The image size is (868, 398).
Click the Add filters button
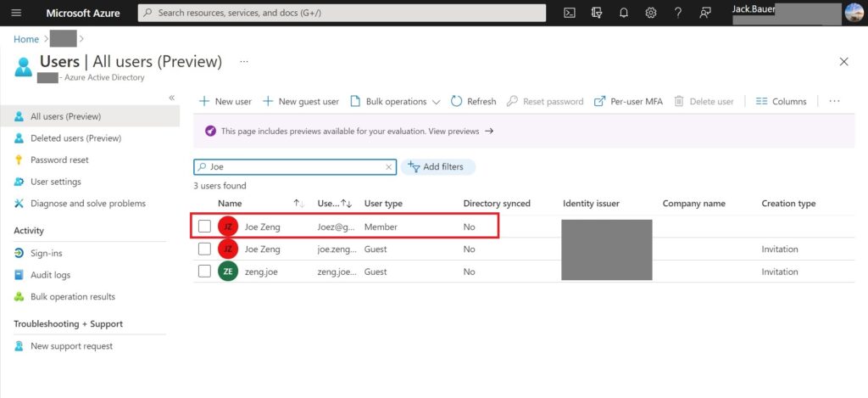pos(438,167)
